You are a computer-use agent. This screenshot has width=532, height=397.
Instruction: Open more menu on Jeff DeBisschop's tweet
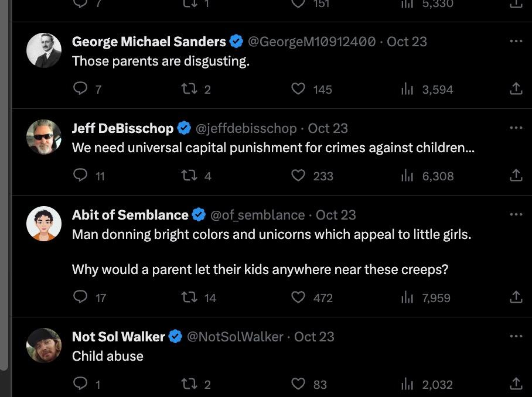point(516,128)
